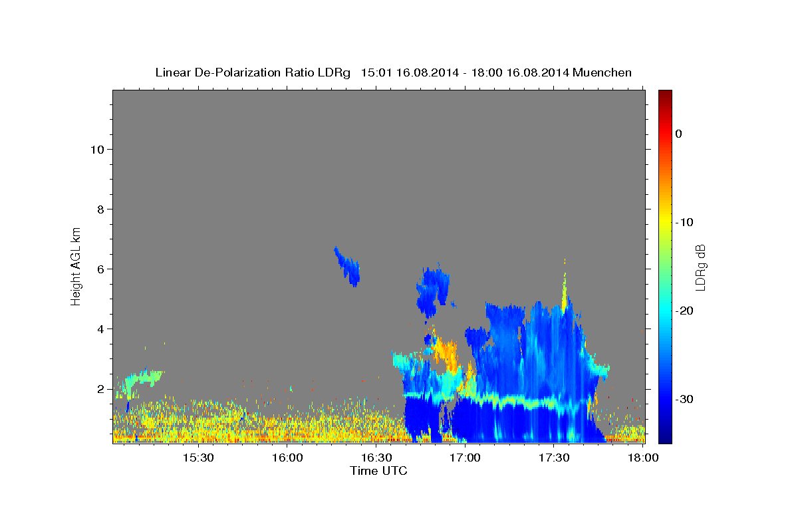Click the orange patch near 3 km at 16:50
This screenshot has height=532, width=798.
pos(446,354)
